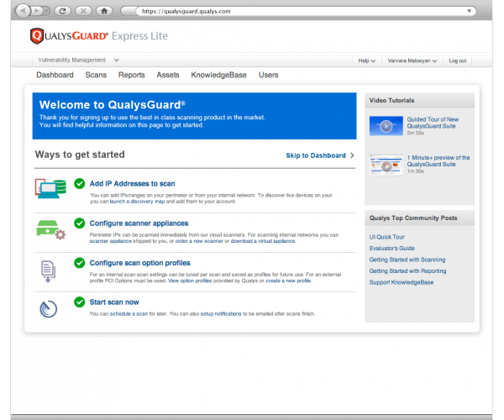Click the scan option profiles document icon
The height and width of the screenshot is (420, 504).
click(48, 271)
